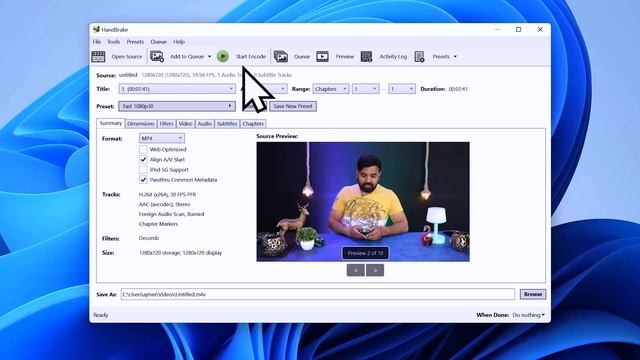Switch to the Subtitles tab
Screen dimensions: 640x360
[227, 124]
